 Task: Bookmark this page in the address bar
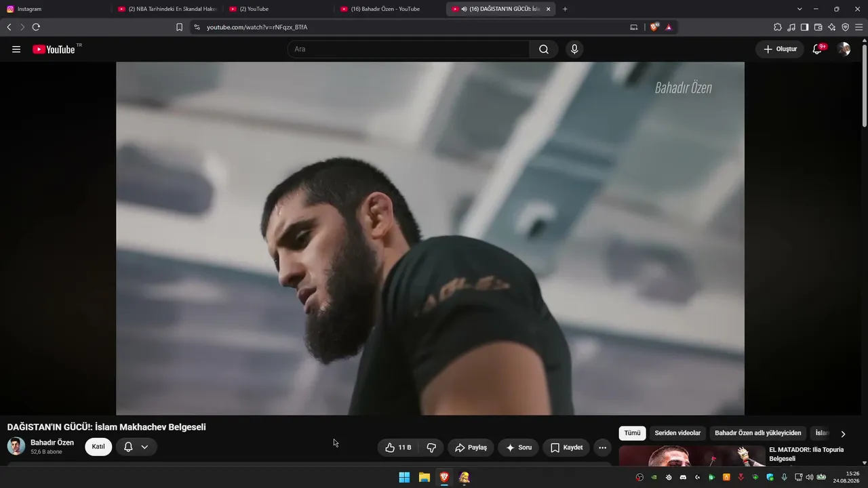click(x=179, y=27)
